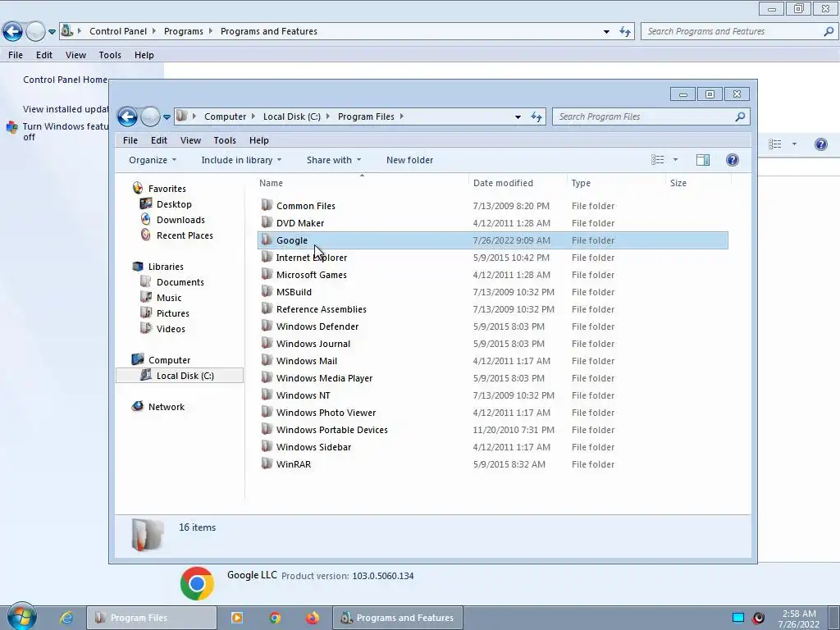The height and width of the screenshot is (630, 840).
Task: Select the Windows Journal folder name
Action: (x=313, y=344)
